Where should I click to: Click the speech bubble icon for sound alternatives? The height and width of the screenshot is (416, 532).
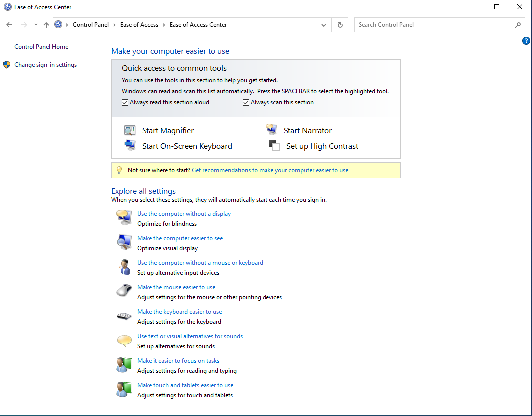click(x=124, y=340)
